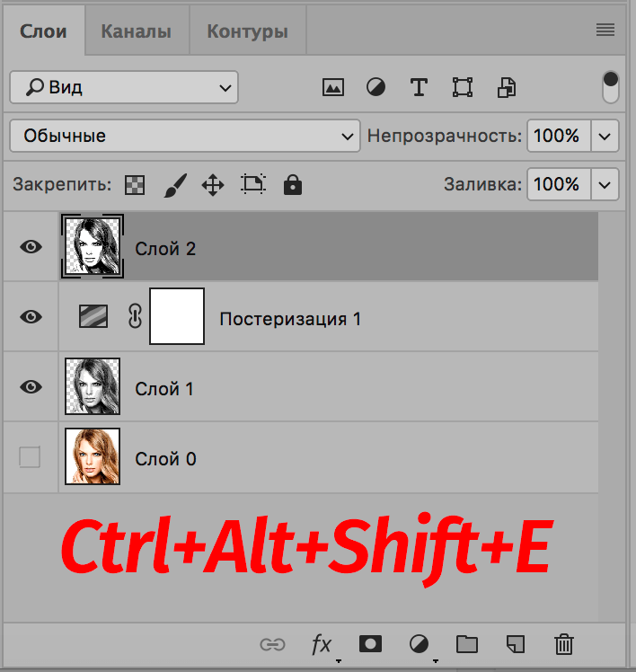Click the lock transparent pixels icon
Image resolution: width=636 pixels, height=672 pixels.
tap(134, 185)
